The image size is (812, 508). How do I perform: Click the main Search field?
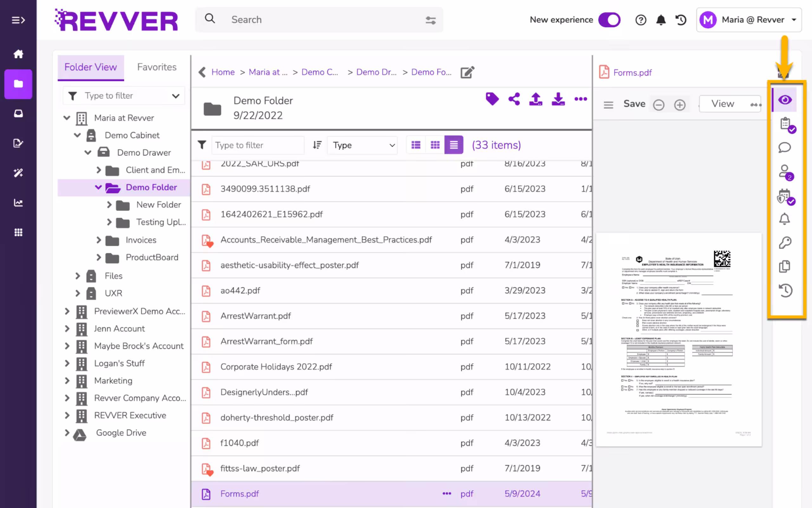click(x=319, y=20)
